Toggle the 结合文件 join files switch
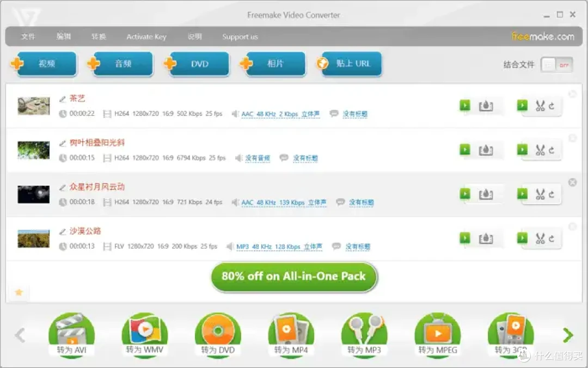Image resolution: width=588 pixels, height=368 pixels. (x=557, y=65)
